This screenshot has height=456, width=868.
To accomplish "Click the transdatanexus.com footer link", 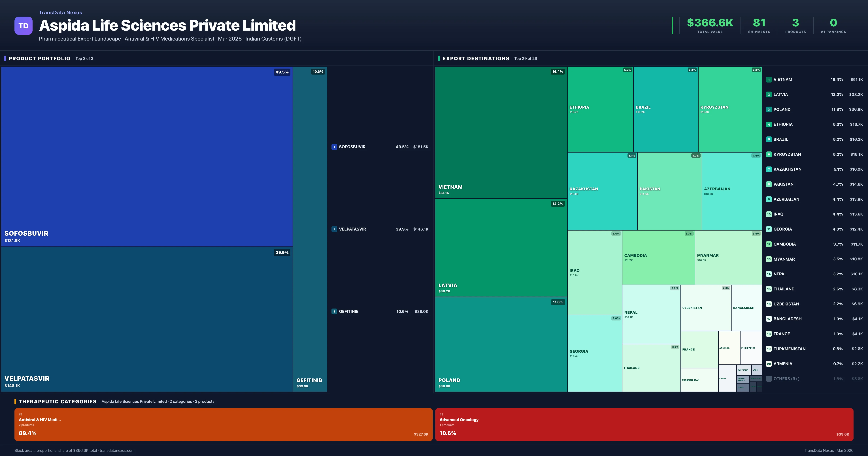I will 117,451.
